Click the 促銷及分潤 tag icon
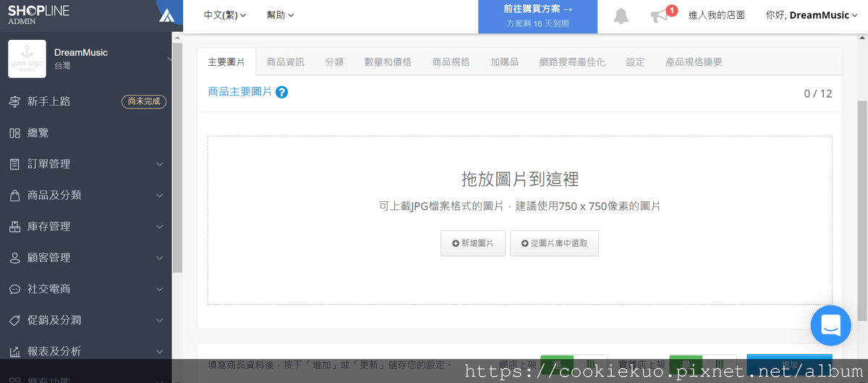Viewport: 868px width, 383px height. [15, 320]
